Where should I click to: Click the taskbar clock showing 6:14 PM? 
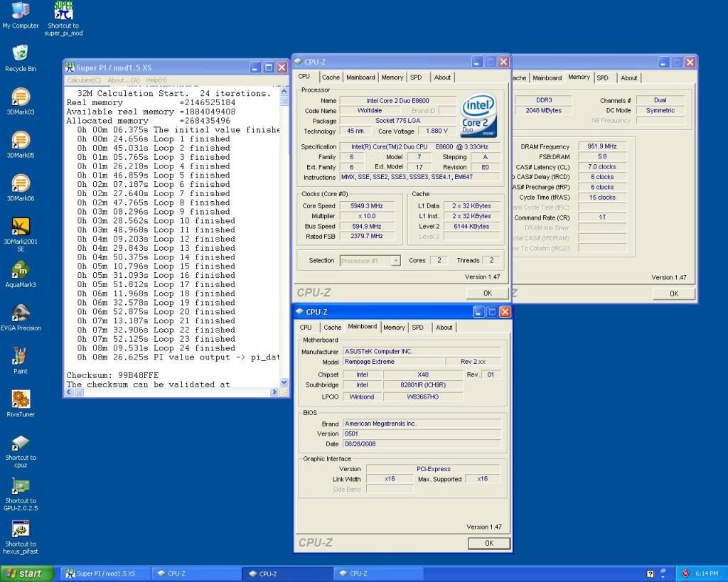pyautogui.click(x=706, y=573)
